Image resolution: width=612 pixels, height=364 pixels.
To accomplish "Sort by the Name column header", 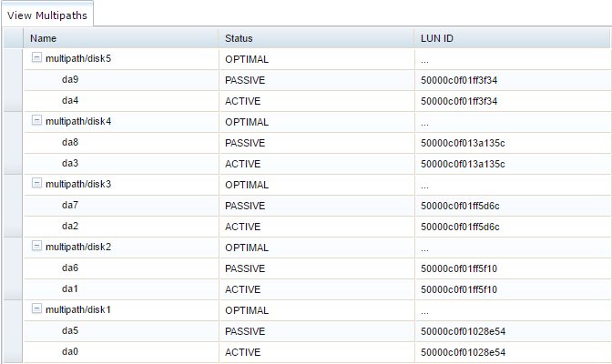I will pos(120,38).
